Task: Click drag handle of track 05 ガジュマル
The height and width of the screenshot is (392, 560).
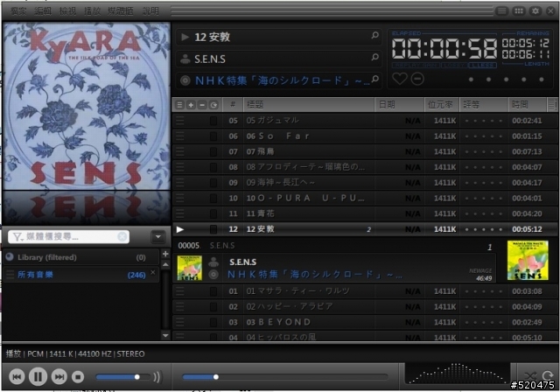Action: coord(180,121)
